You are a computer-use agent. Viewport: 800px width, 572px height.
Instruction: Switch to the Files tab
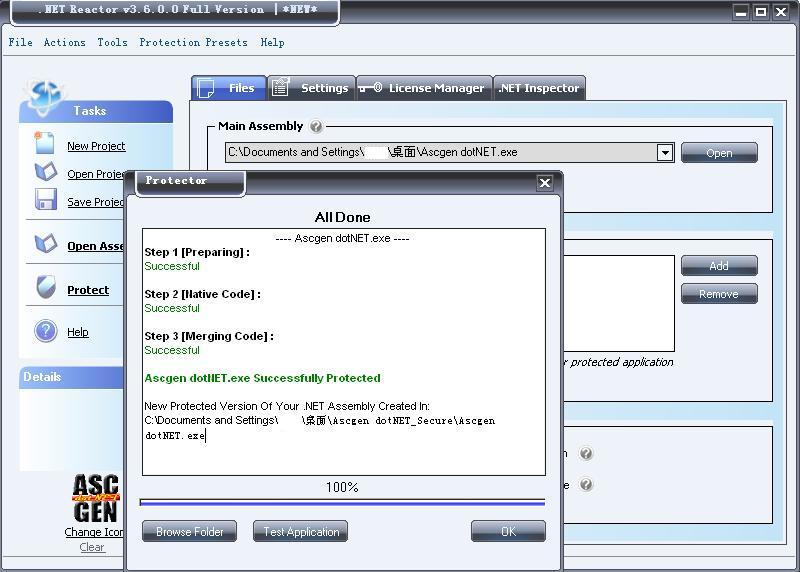click(x=229, y=88)
